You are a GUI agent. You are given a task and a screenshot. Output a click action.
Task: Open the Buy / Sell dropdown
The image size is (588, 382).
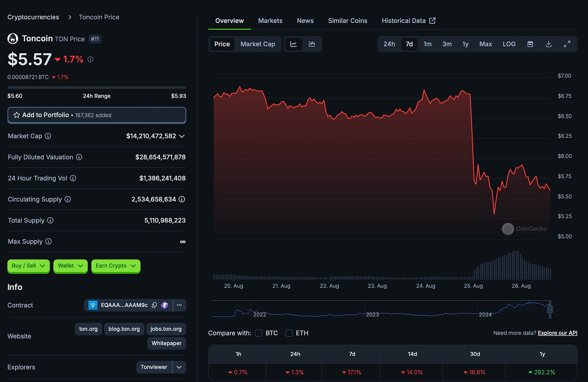pos(28,266)
